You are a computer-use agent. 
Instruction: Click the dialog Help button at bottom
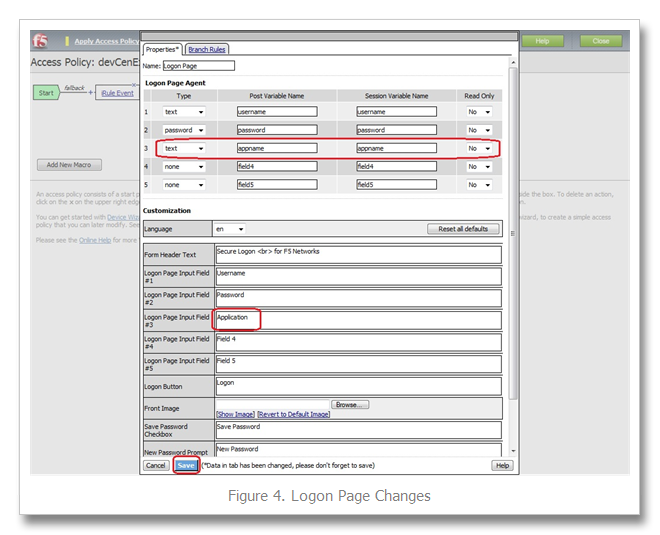point(502,465)
